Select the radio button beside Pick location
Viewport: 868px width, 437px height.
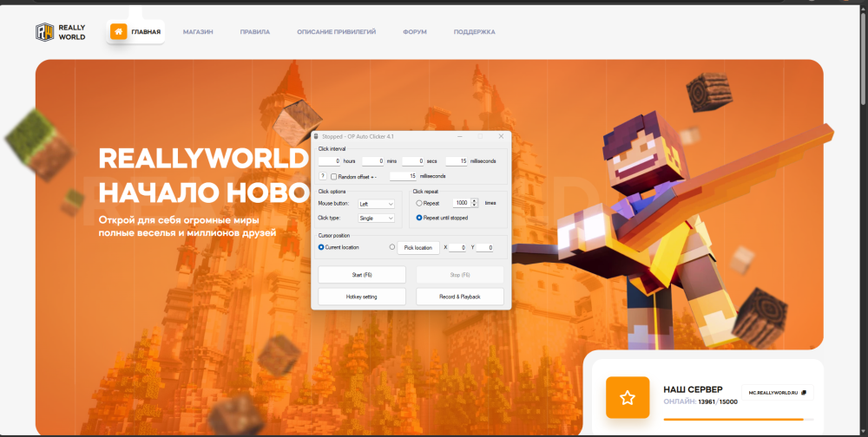pos(392,247)
